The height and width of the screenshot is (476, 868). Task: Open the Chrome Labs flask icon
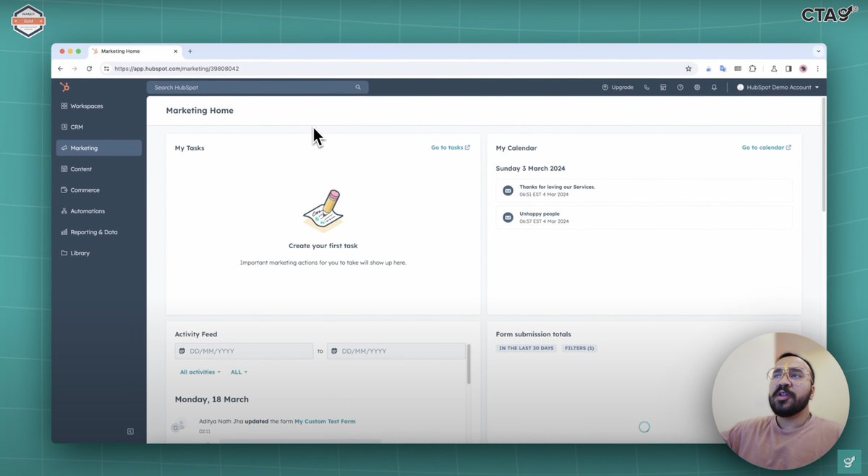(x=773, y=69)
